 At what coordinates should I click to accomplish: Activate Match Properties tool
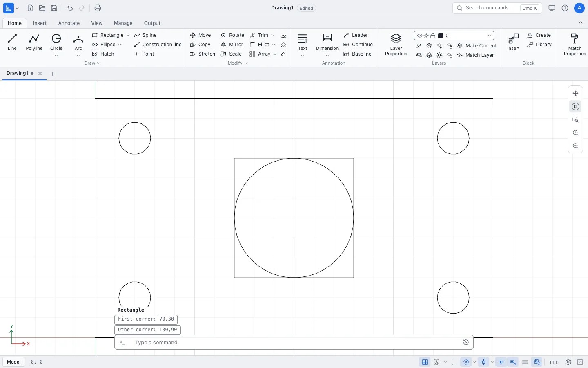click(x=575, y=44)
